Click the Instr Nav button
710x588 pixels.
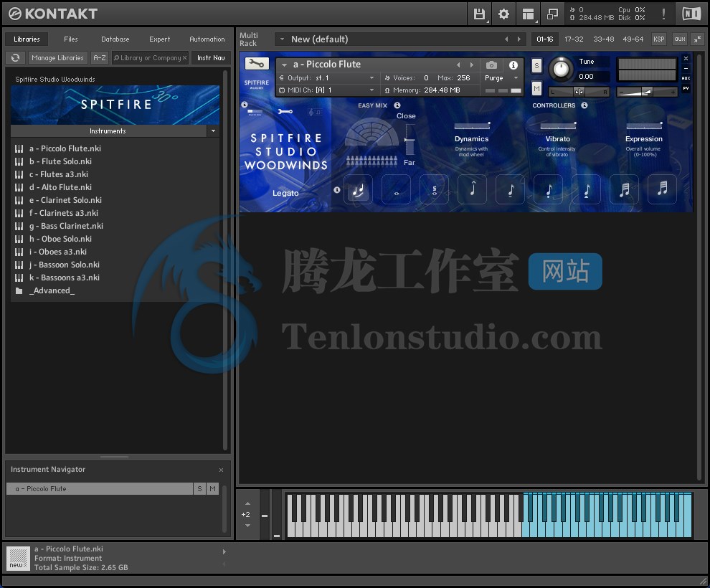pos(211,58)
